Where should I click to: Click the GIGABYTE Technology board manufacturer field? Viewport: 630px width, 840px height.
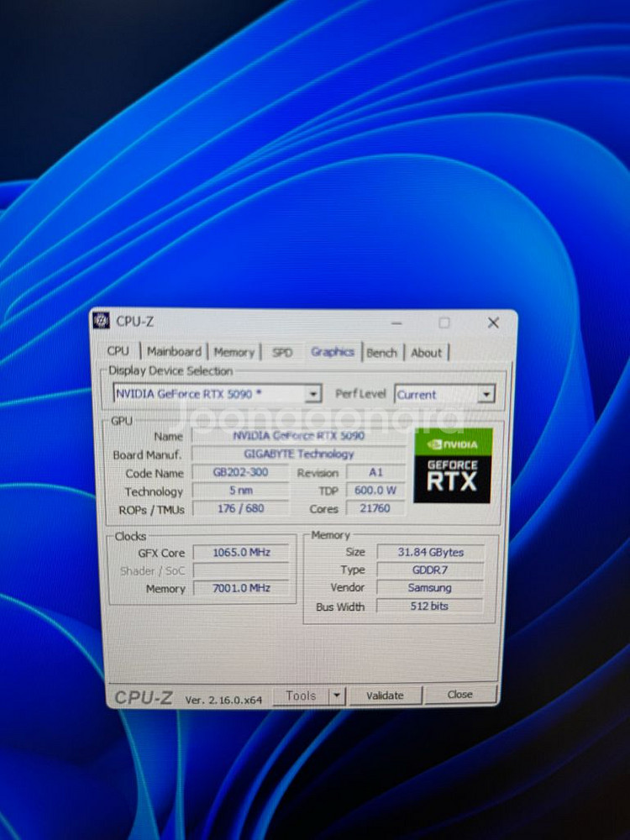pyautogui.click(x=298, y=454)
